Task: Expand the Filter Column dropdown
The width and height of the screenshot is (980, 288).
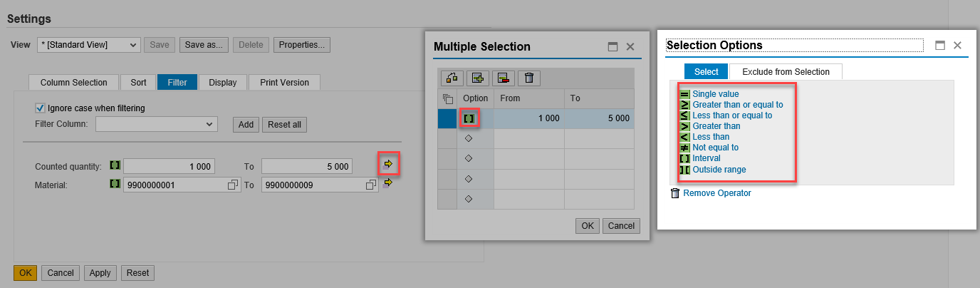Action: click(156, 124)
